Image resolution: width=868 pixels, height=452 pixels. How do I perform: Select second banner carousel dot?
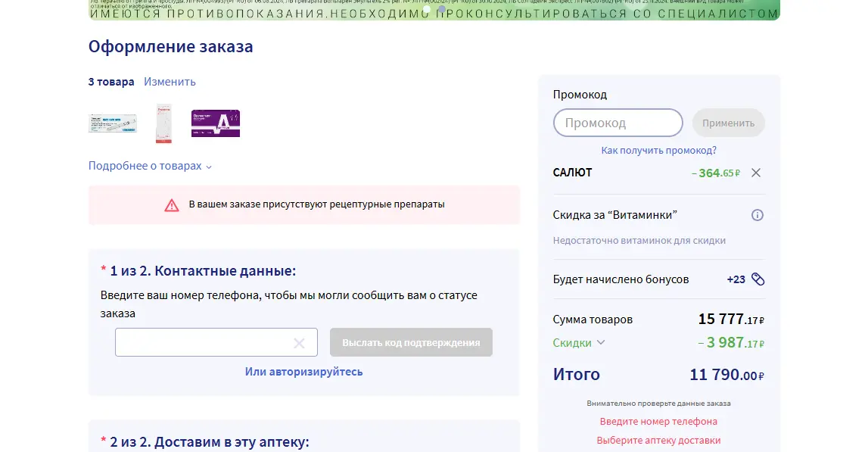coord(442,9)
